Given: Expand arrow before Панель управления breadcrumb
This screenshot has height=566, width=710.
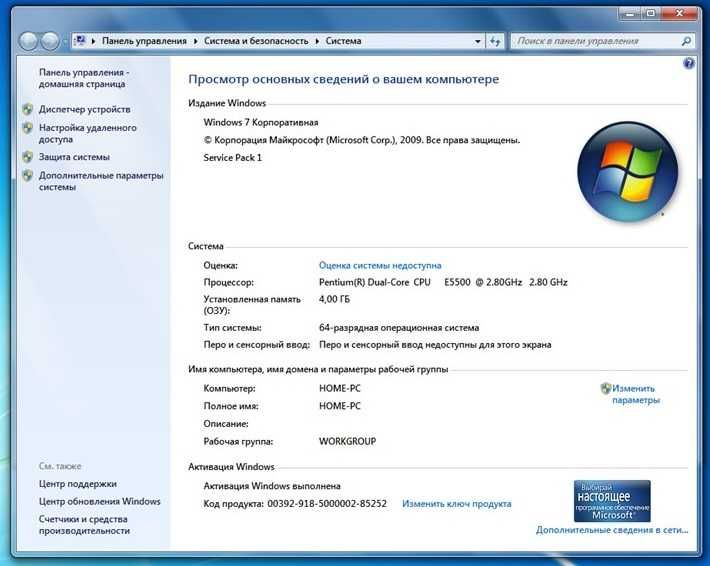Looking at the screenshot, I should coord(93,41).
